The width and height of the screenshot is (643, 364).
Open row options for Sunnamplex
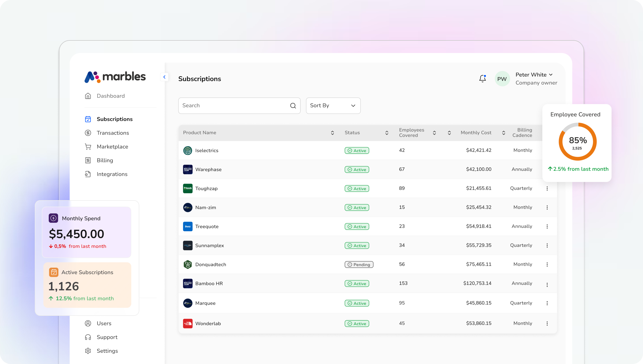click(547, 245)
